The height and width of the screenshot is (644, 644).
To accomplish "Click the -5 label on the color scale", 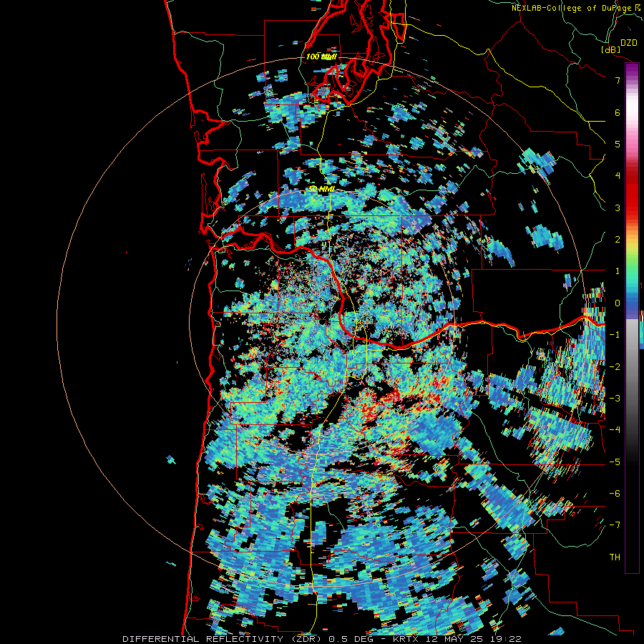I will pyautogui.click(x=615, y=462).
